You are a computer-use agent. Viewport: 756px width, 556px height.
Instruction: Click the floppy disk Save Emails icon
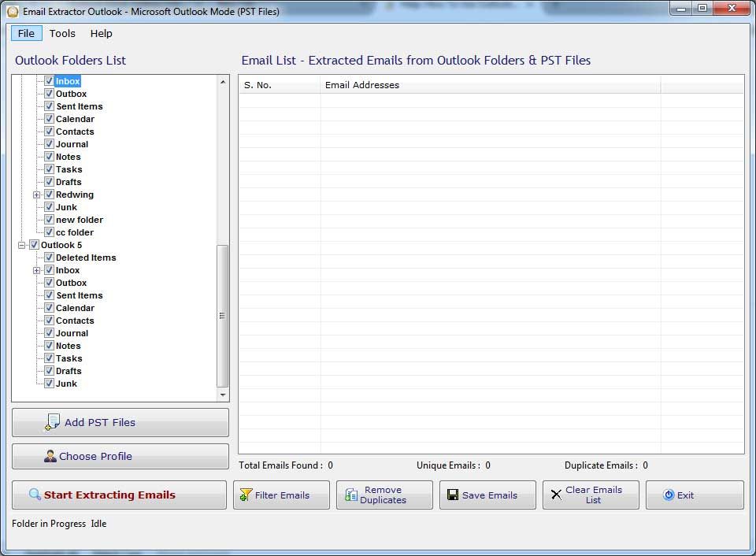pyautogui.click(x=453, y=495)
